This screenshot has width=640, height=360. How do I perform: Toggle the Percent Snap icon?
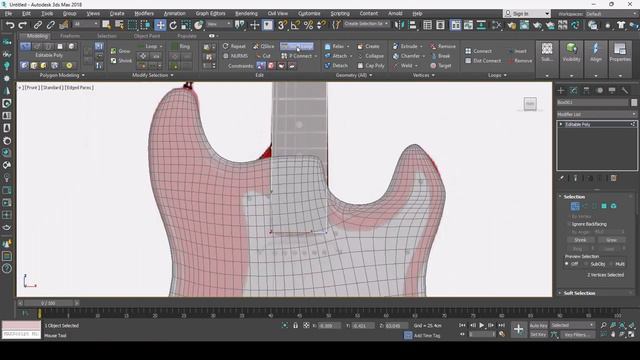coord(308,25)
